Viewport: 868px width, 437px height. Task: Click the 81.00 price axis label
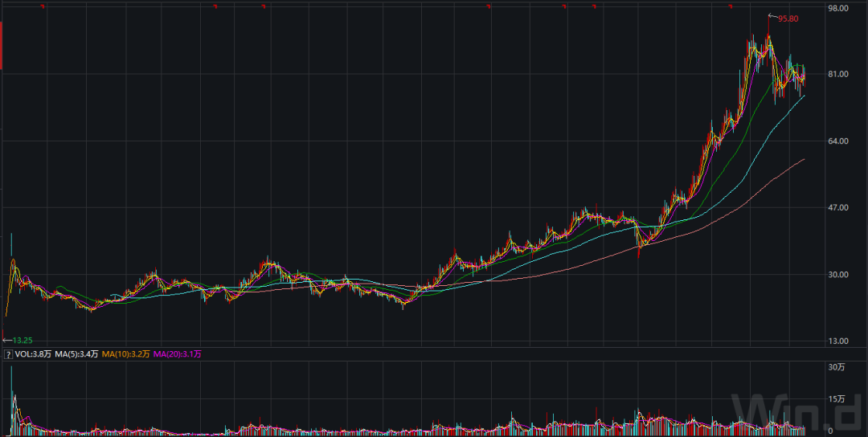838,75
